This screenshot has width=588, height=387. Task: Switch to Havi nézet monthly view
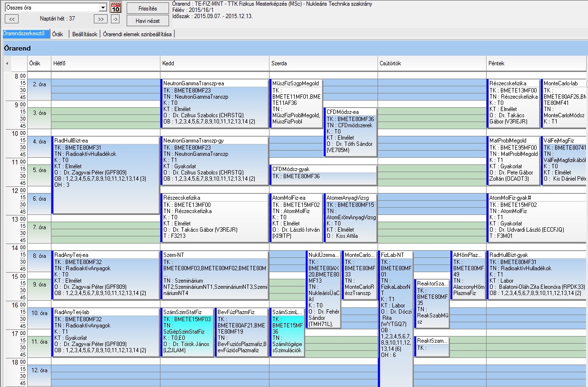148,20
